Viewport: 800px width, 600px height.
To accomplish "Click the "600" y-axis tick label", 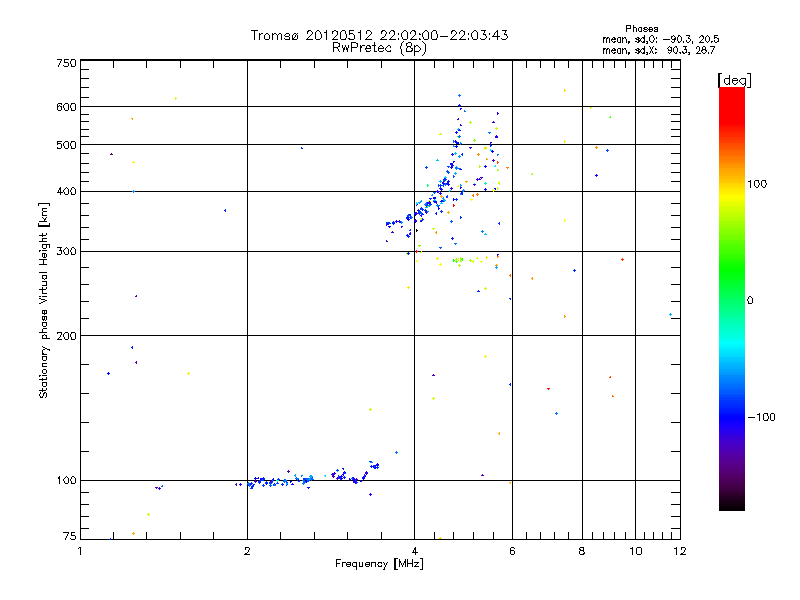I will [66, 107].
